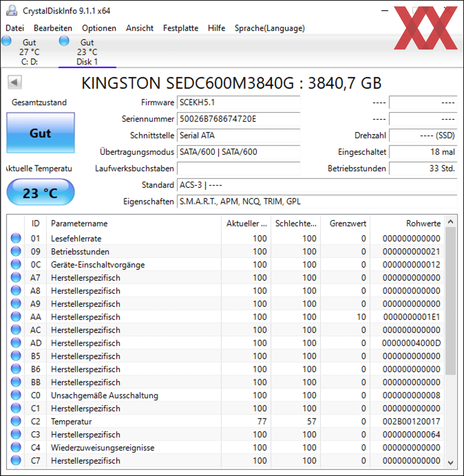
Task: Click the Firmware field SCEKH5.1
Action: tap(239, 102)
